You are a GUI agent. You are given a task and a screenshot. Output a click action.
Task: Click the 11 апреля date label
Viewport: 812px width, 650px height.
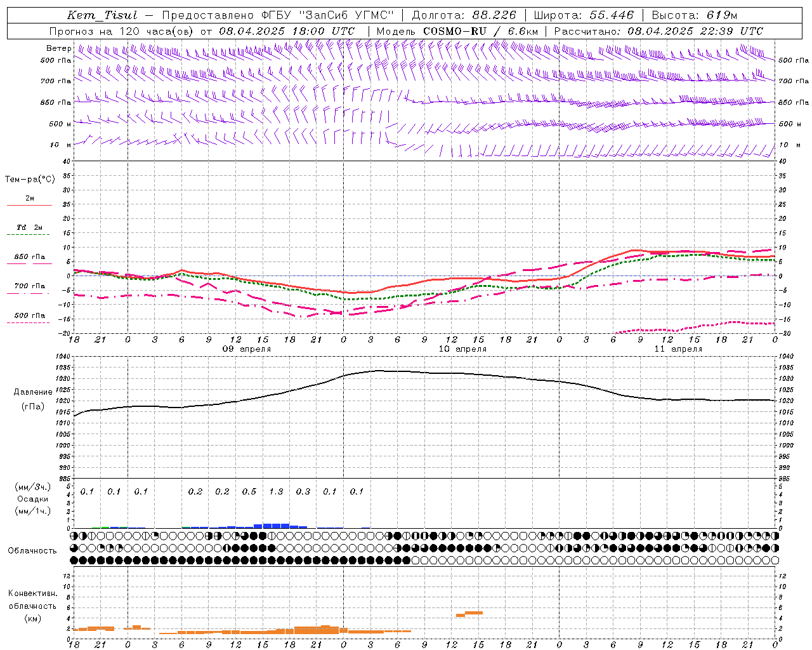678,349
